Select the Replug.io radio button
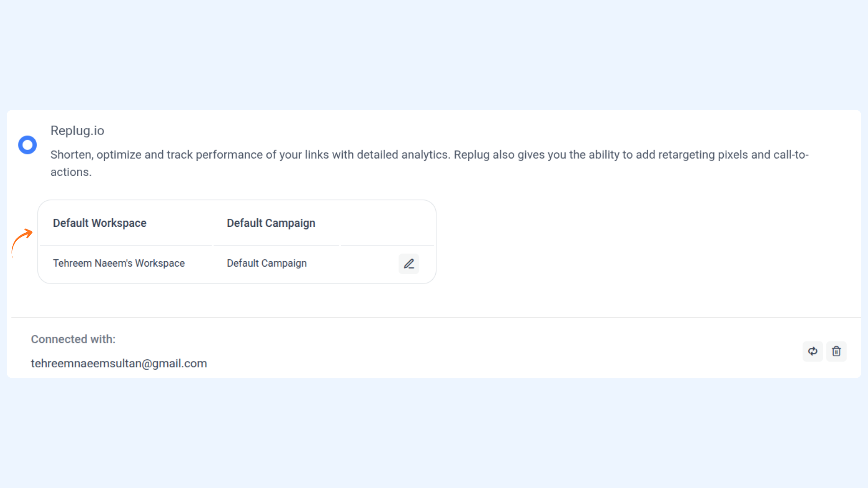Viewport: 868px width, 488px height. 28,145
